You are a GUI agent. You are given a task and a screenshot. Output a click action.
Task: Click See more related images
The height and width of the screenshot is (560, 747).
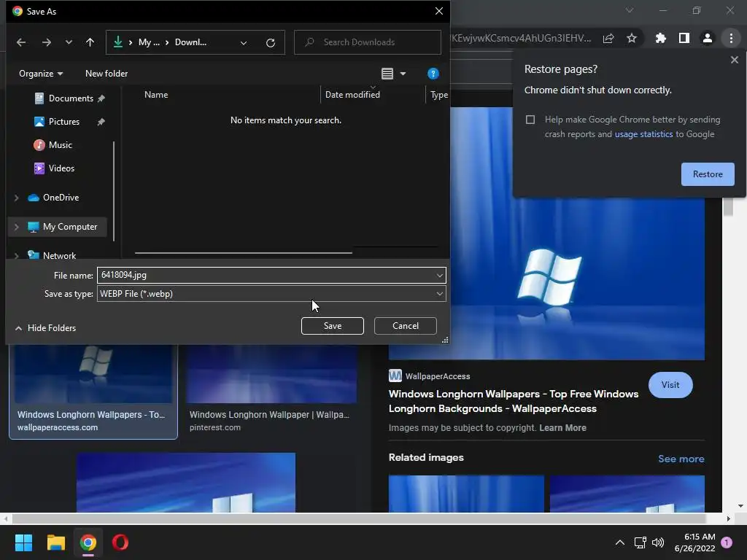681,459
